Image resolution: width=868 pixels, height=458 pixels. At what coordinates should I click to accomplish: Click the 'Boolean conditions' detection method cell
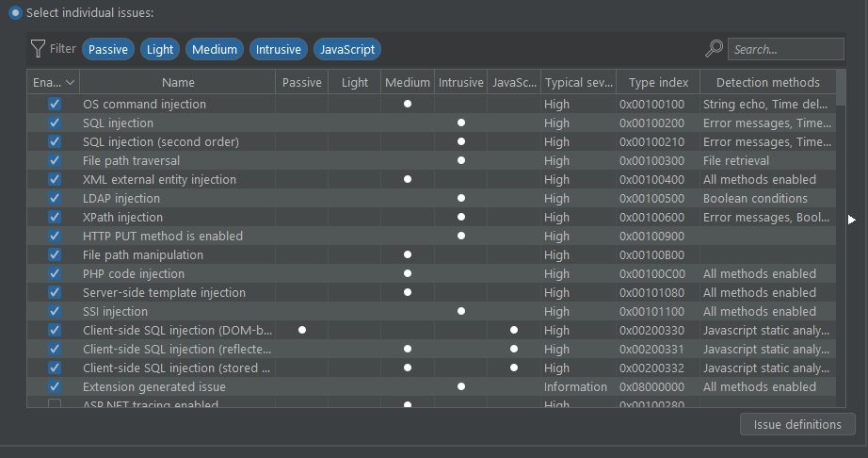pos(755,198)
